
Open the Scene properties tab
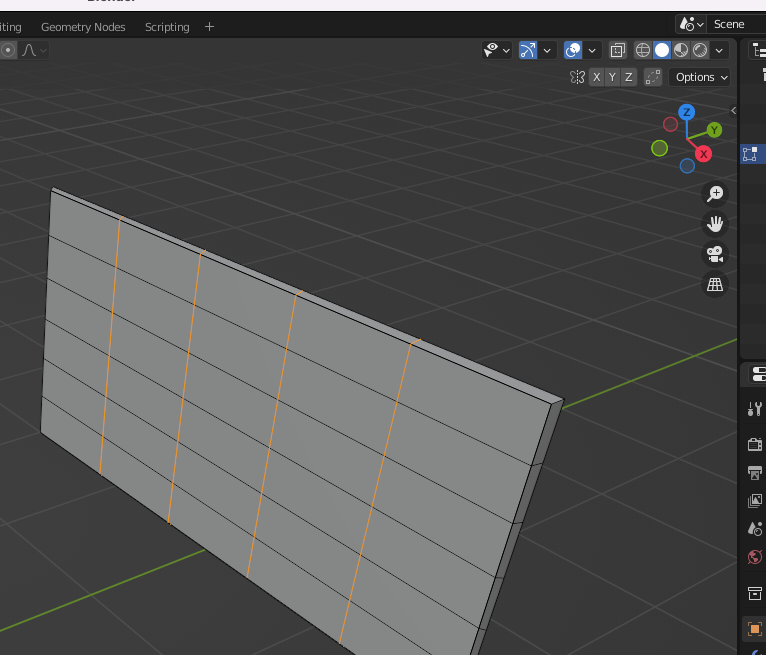(x=754, y=529)
